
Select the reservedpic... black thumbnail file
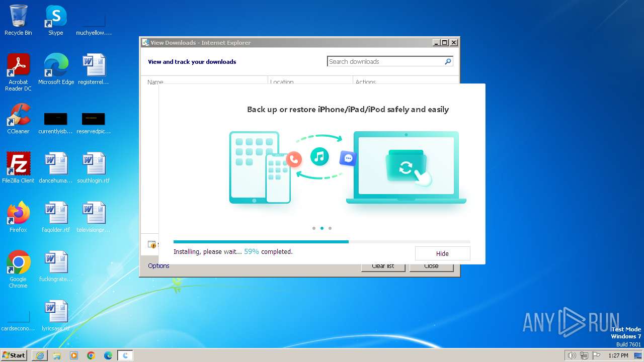[x=94, y=123]
